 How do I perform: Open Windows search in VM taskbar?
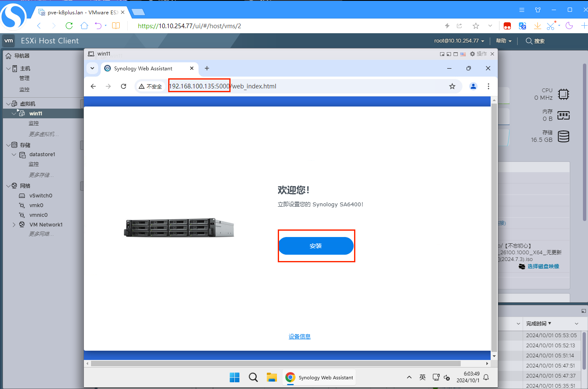[253, 377]
